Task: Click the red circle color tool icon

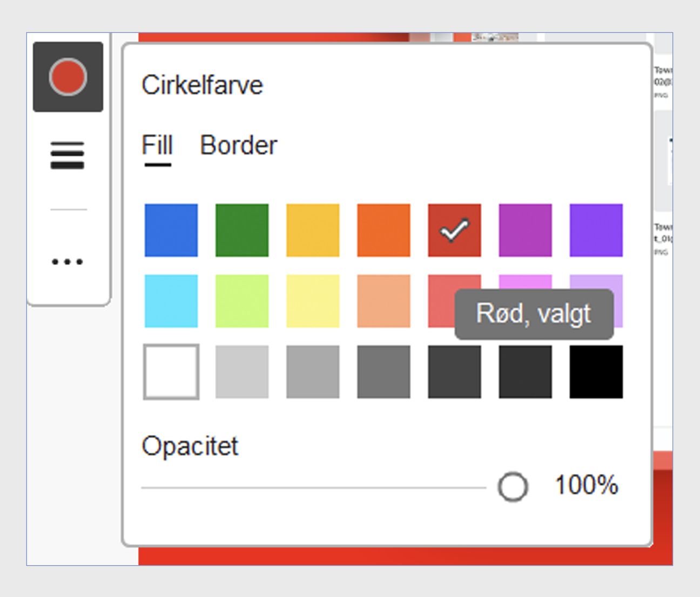Action: pos(68,77)
